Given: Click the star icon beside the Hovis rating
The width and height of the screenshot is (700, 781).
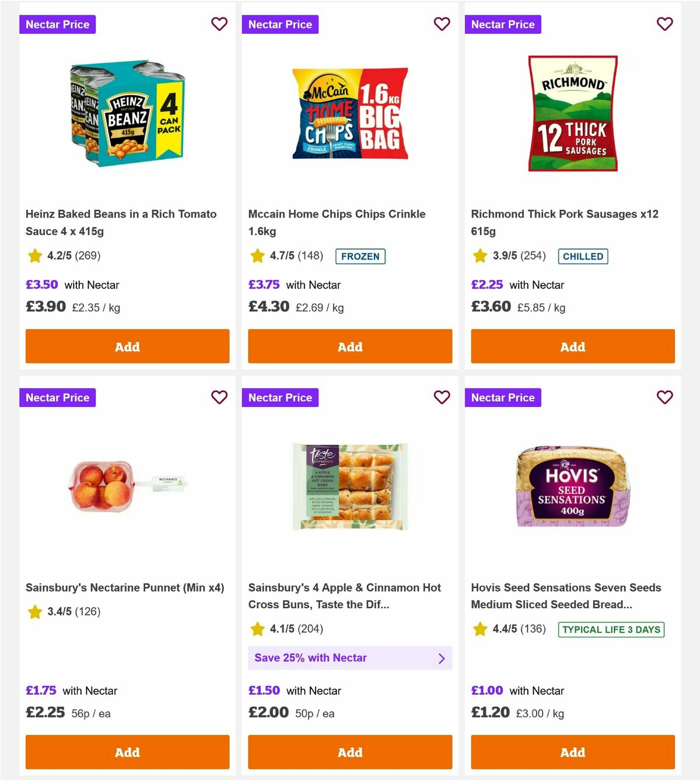Looking at the screenshot, I should click(480, 629).
